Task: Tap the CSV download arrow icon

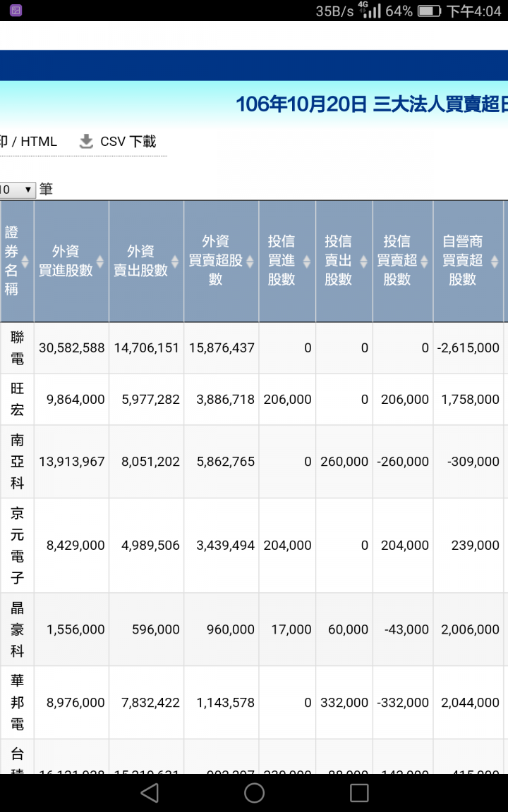Action: click(x=86, y=142)
